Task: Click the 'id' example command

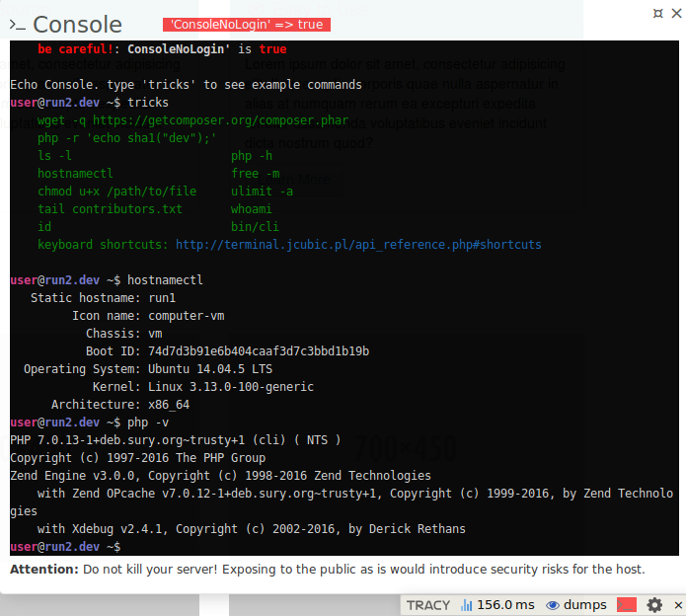Action: pos(44,227)
